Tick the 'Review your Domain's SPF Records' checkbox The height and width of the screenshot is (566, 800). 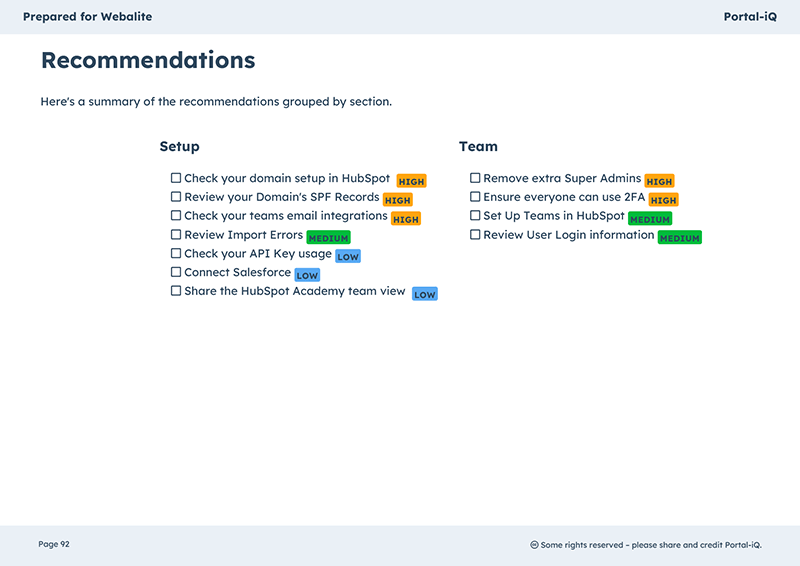click(176, 196)
